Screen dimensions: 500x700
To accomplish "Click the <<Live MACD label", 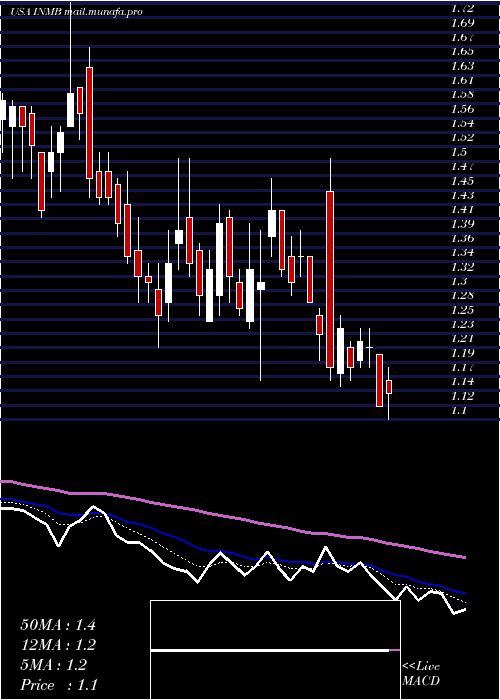I will [x=421, y=674].
